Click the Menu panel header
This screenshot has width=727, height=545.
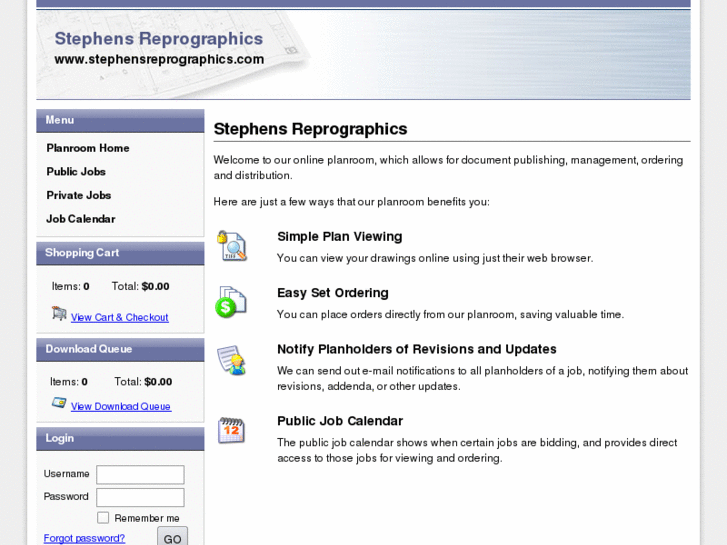point(120,121)
